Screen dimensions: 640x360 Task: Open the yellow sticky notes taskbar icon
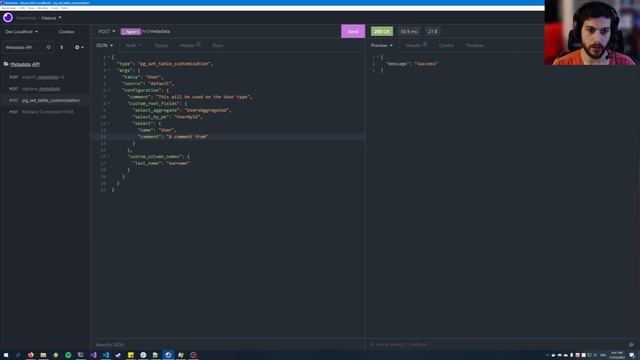tap(131, 355)
